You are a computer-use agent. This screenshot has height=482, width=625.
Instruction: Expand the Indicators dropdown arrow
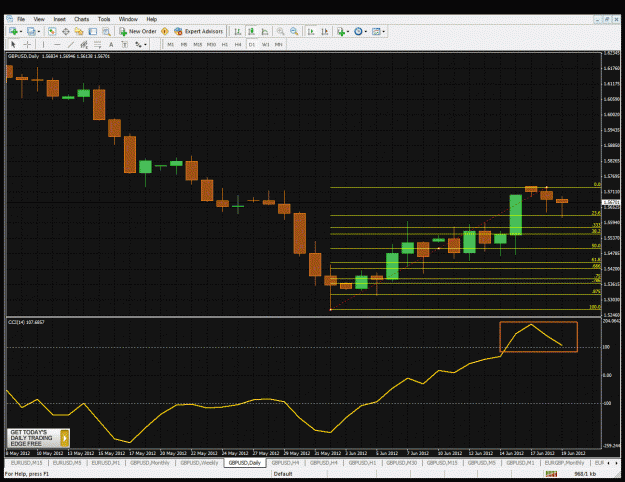coord(348,31)
